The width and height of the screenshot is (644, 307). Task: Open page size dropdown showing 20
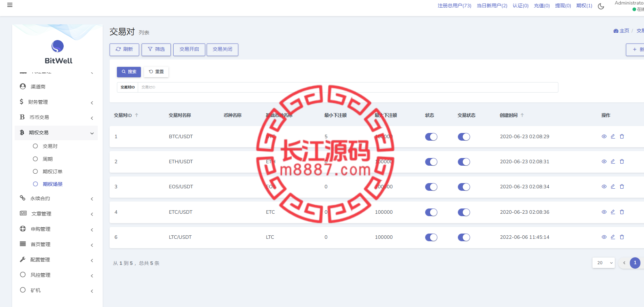tap(604, 263)
